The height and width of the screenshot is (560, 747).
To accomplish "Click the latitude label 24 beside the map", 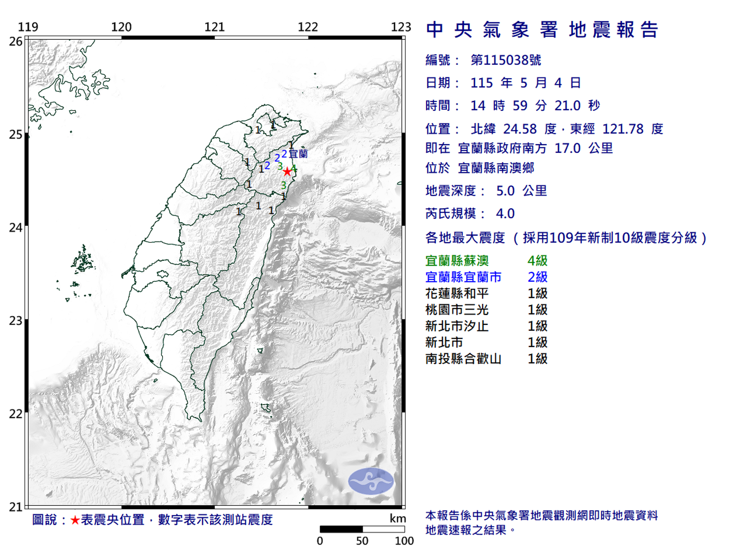I will [16, 228].
